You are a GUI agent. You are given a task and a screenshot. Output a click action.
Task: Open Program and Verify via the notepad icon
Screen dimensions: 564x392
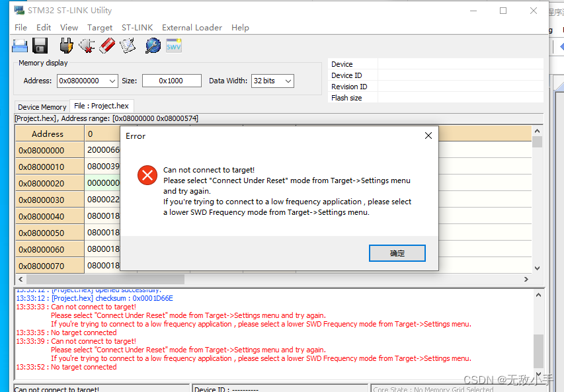(x=128, y=46)
